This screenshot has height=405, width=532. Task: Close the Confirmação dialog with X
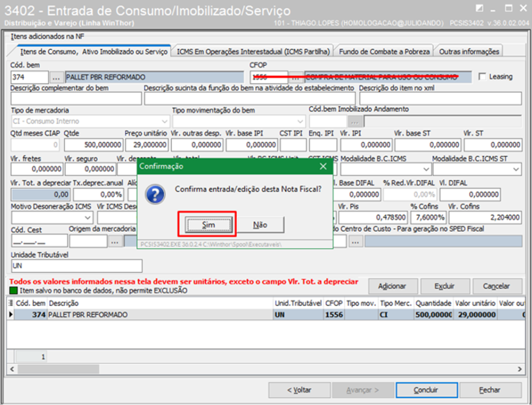(323, 166)
